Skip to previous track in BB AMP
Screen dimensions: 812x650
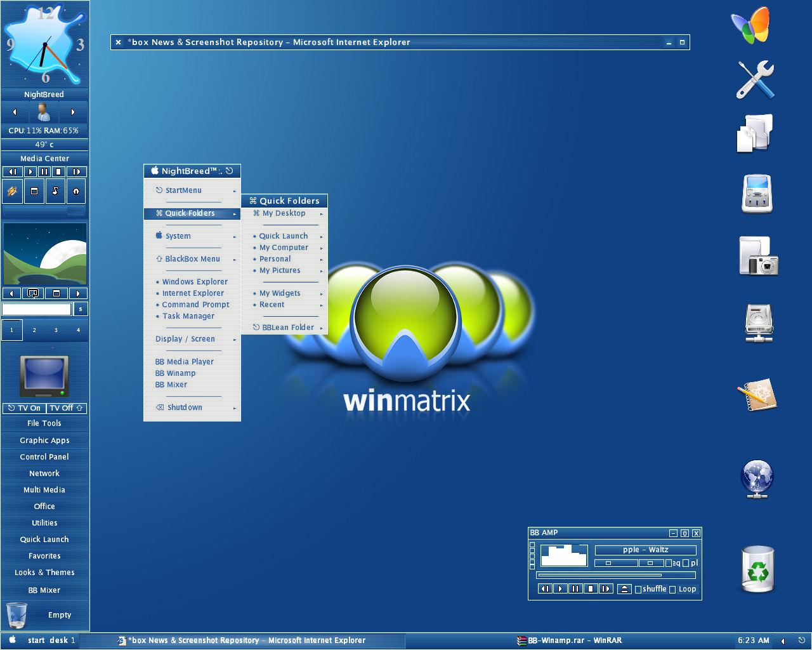[545, 588]
